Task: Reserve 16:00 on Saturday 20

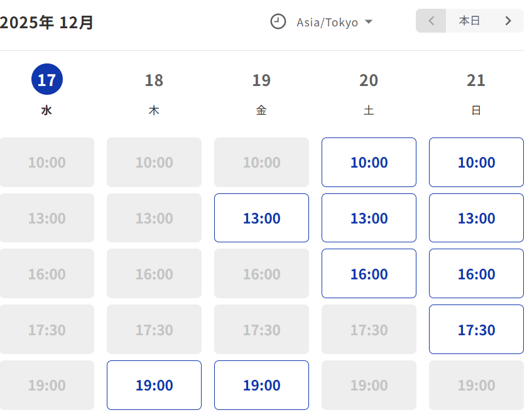Action: (x=369, y=274)
